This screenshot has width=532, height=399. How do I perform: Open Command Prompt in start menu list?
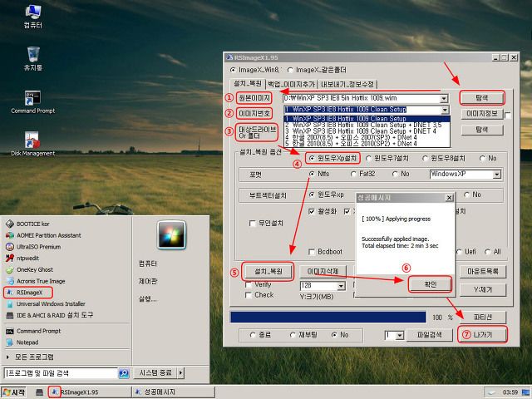38,331
